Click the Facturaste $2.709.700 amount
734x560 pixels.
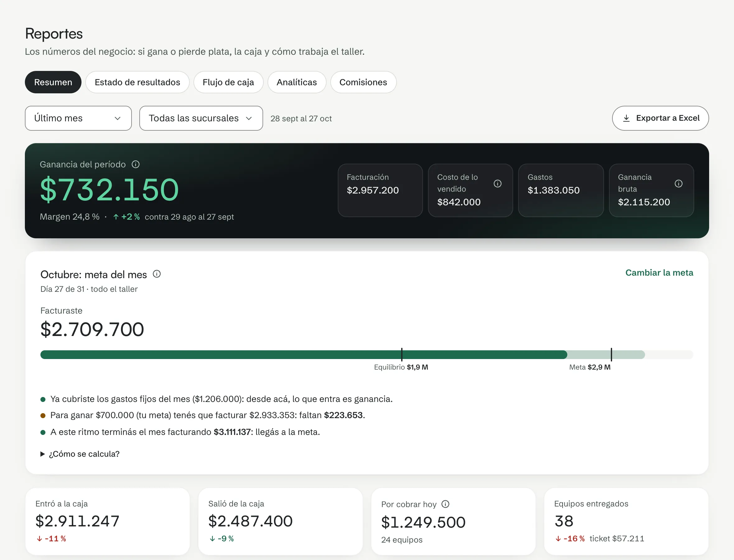click(92, 329)
